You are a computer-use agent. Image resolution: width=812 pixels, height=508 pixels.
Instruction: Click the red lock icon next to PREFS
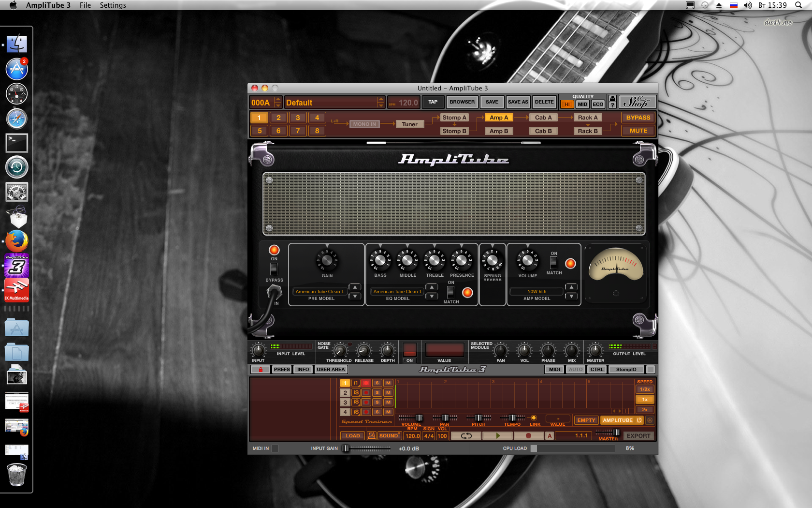pos(261,369)
